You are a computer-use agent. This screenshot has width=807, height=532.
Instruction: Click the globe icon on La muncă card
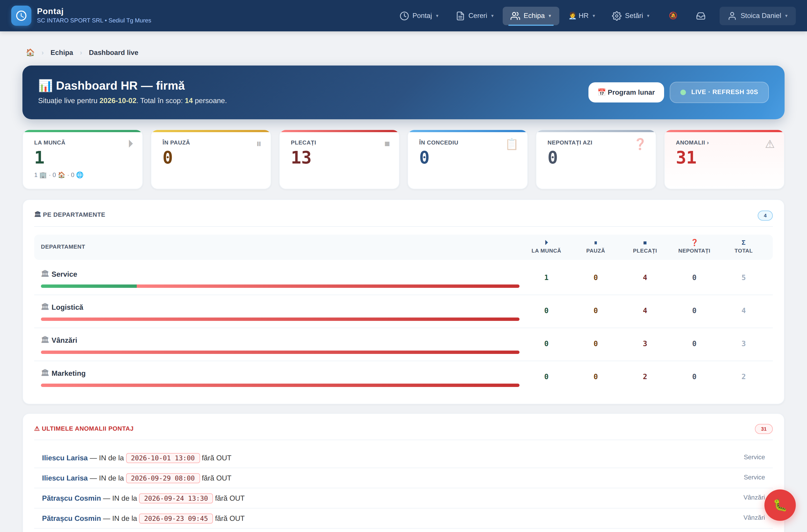coord(80,175)
